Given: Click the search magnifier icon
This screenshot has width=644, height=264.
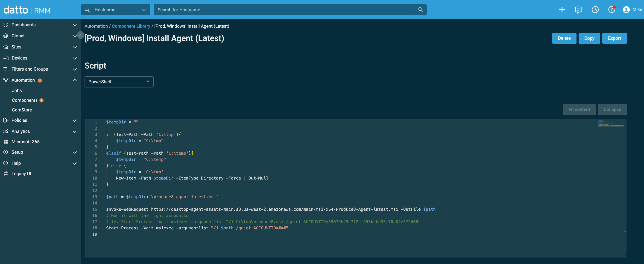Looking at the screenshot, I should click(421, 10).
